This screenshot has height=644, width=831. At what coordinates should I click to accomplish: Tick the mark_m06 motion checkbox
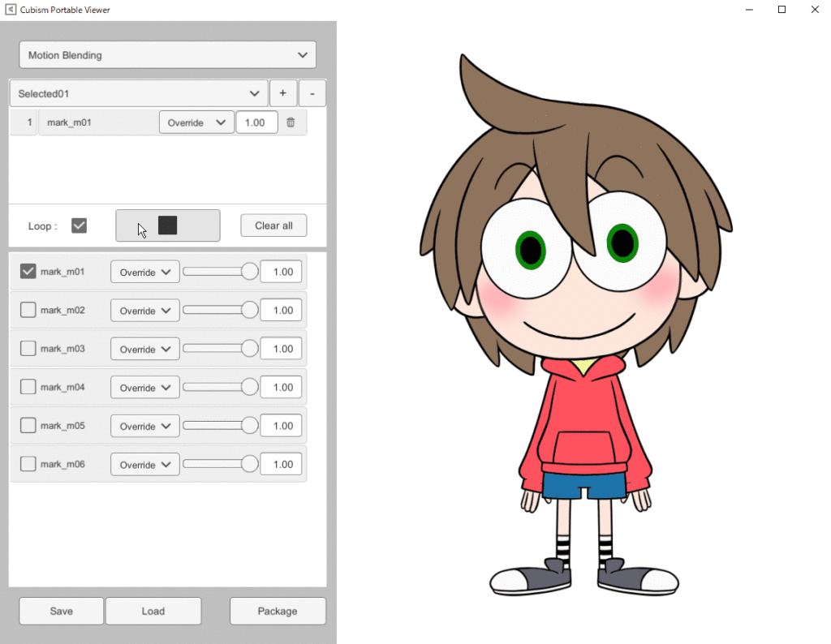28,464
